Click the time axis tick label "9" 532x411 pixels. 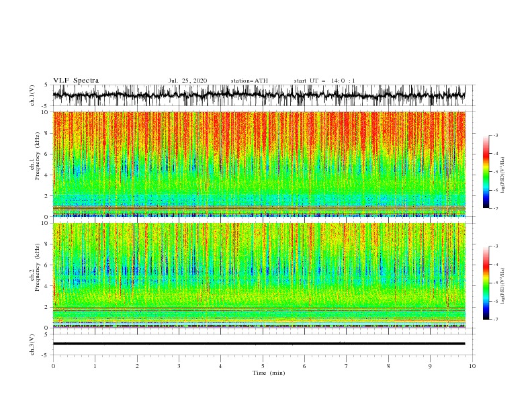click(430, 366)
